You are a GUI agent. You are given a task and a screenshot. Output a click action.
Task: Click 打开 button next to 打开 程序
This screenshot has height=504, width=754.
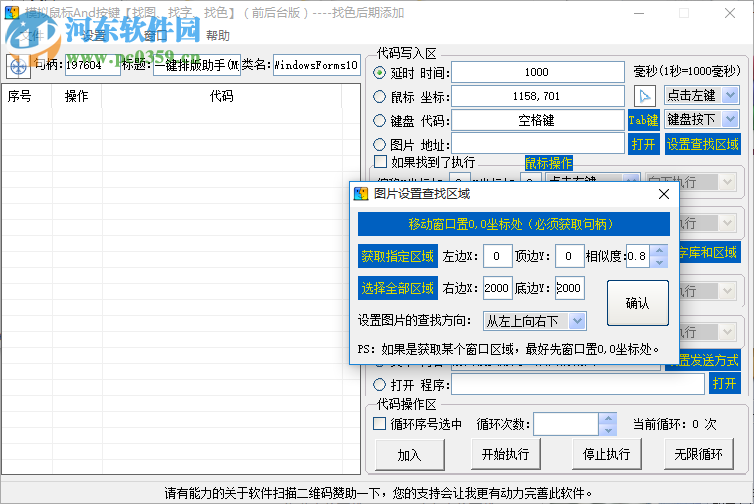pos(725,384)
